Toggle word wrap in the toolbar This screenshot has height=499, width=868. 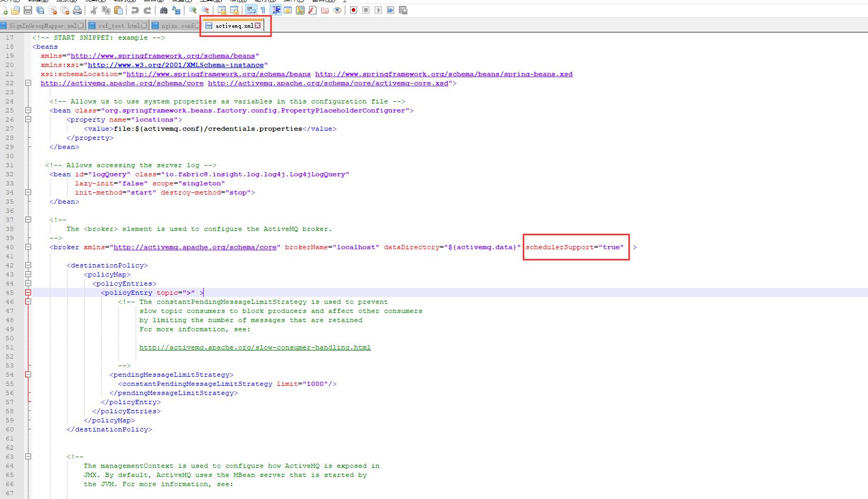[x=251, y=10]
